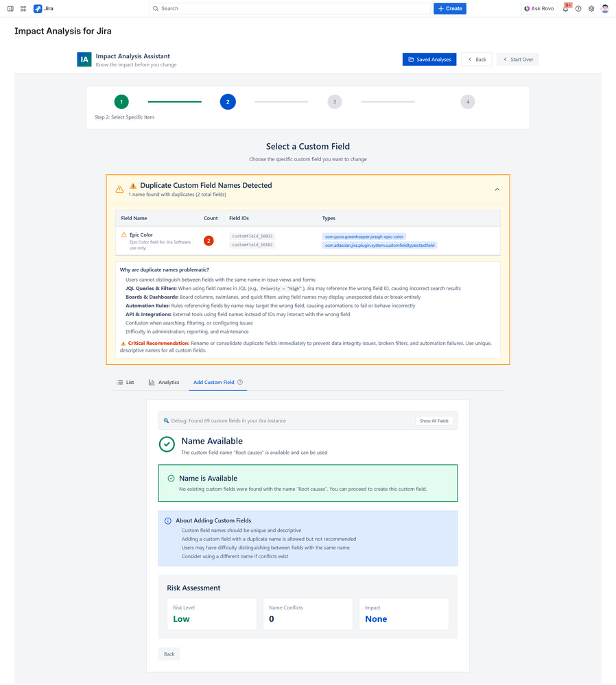Click Start Over
The image size is (616, 685).
[x=517, y=59]
